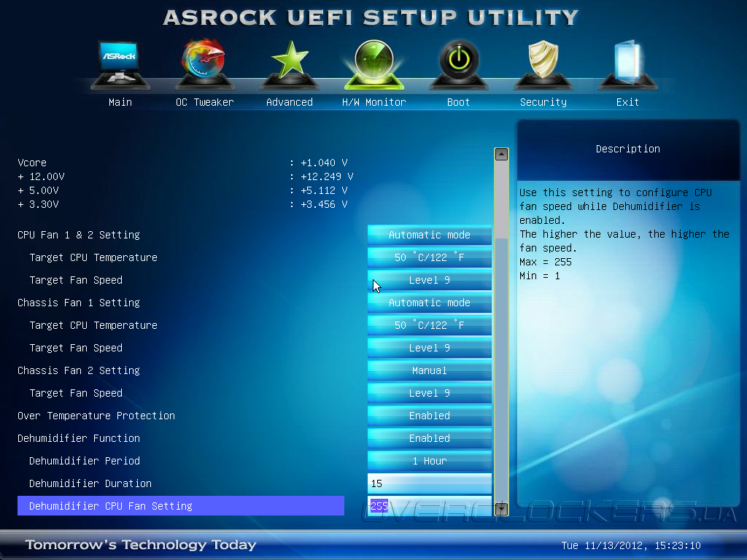
Task: Click the +3.456 V voltage reading
Action: (324, 204)
